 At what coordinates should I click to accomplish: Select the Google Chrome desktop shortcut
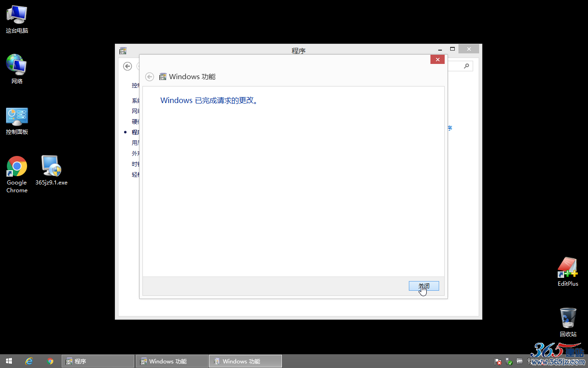pos(17,175)
